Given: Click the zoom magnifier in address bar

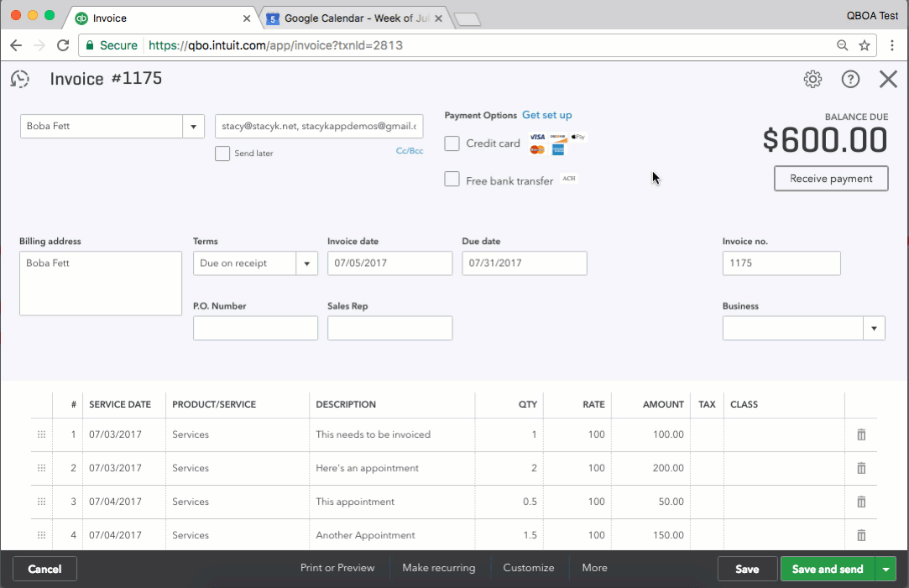Looking at the screenshot, I should pos(843,45).
